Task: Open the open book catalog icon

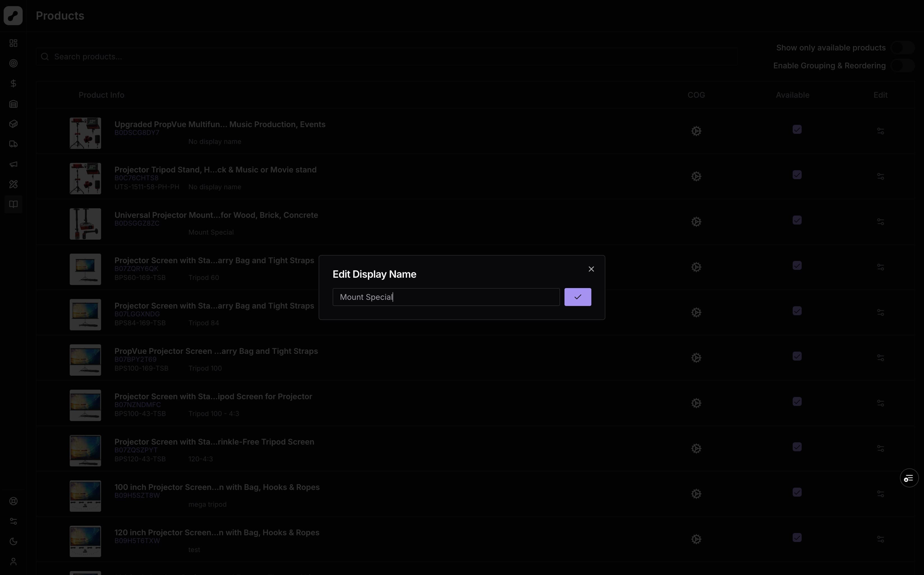Action: pos(13,205)
